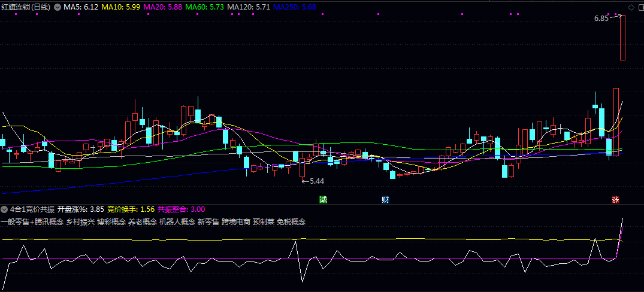644x292 pixels.
Task: Open the 跨境电商 concept tag
Action: coord(236,222)
